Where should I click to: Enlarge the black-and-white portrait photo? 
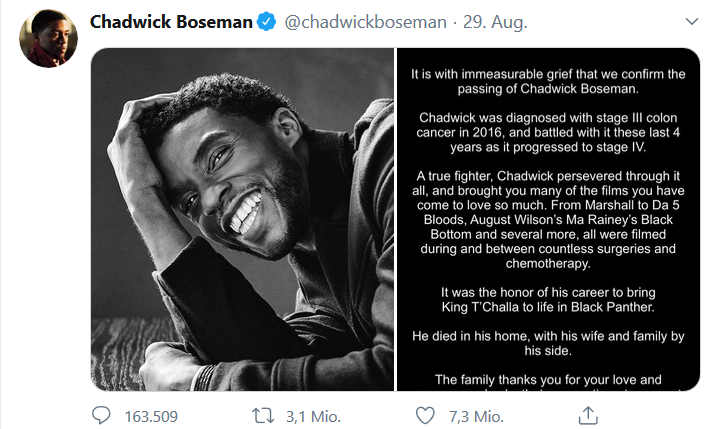(242, 218)
